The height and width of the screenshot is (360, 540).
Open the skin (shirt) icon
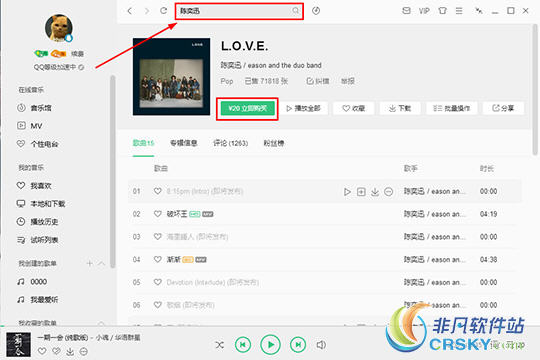click(443, 11)
